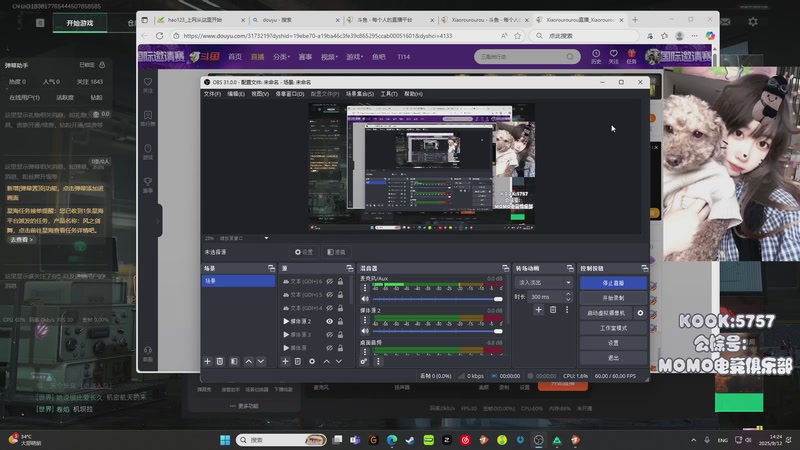Open 桌面音频 channel three-dot menu

(365, 352)
